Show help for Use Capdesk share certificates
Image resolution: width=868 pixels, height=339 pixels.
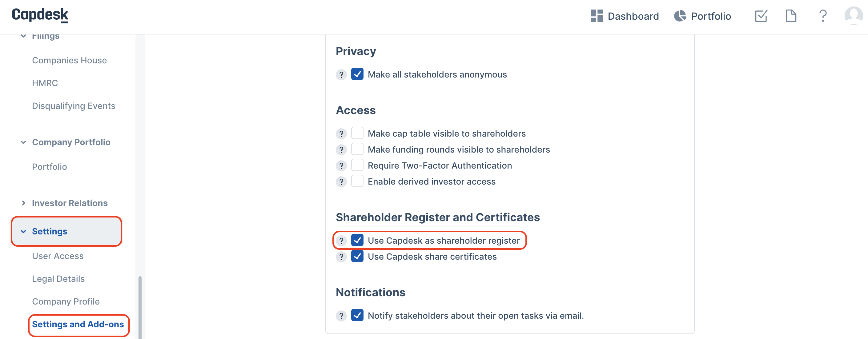tap(341, 257)
